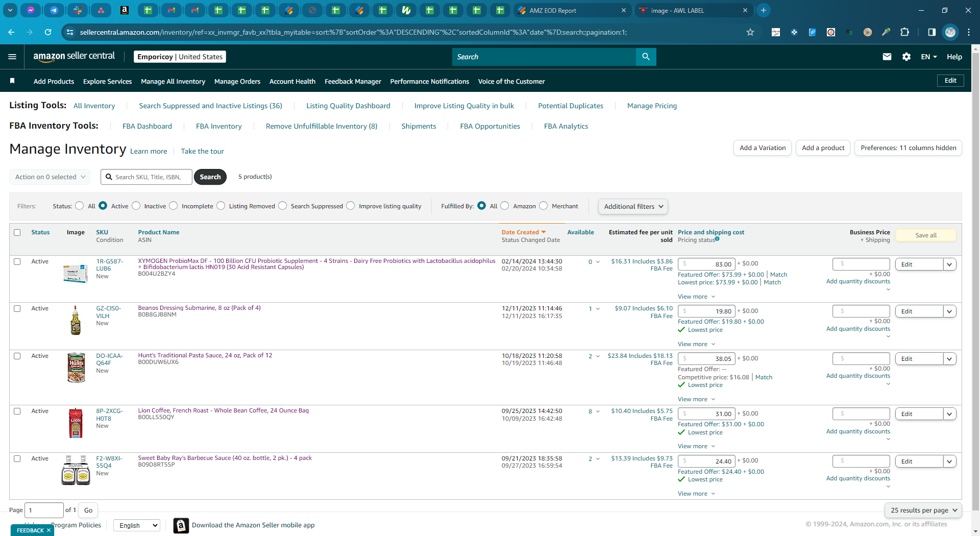This screenshot has width=980, height=536.
Task: Check the Lion Coffee row checkbox
Action: pos(17,411)
